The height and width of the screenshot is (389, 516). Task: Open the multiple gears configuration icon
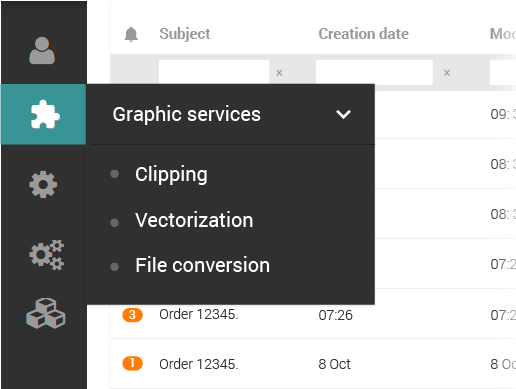(x=46, y=255)
